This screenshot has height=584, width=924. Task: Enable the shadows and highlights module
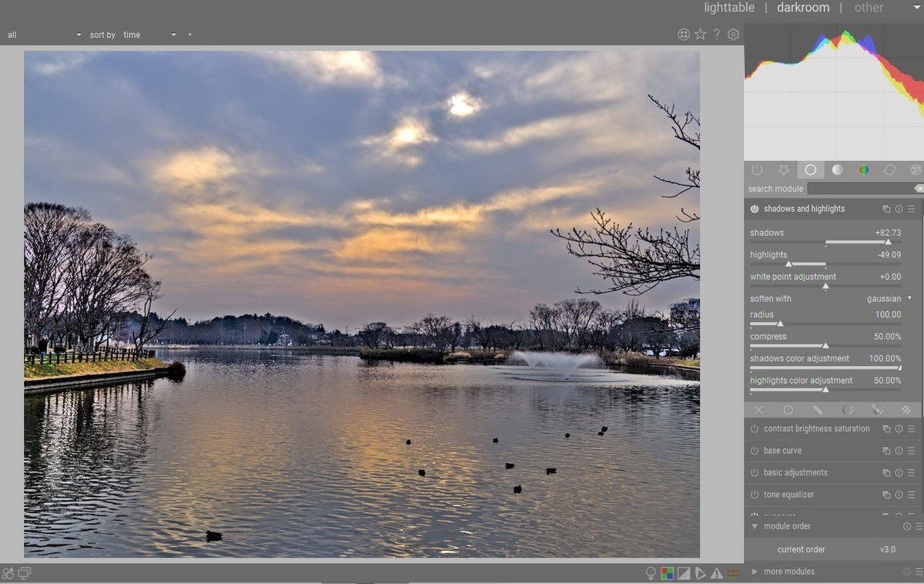click(x=754, y=208)
